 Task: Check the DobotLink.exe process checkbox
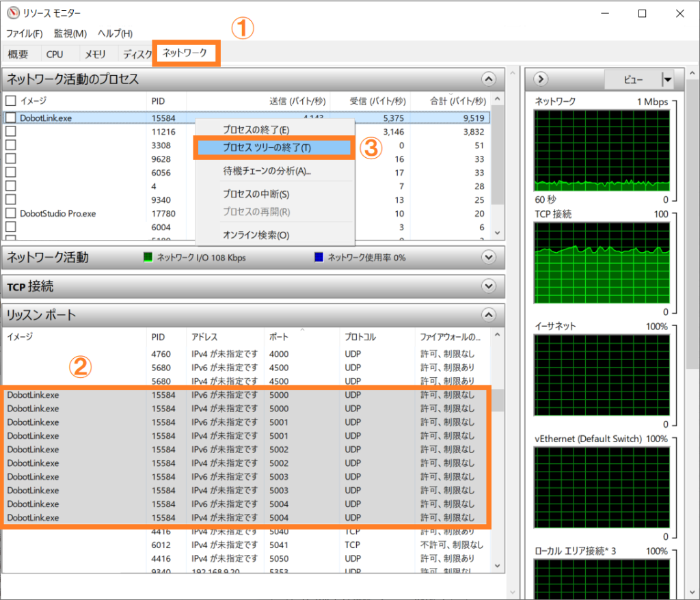pos(11,118)
